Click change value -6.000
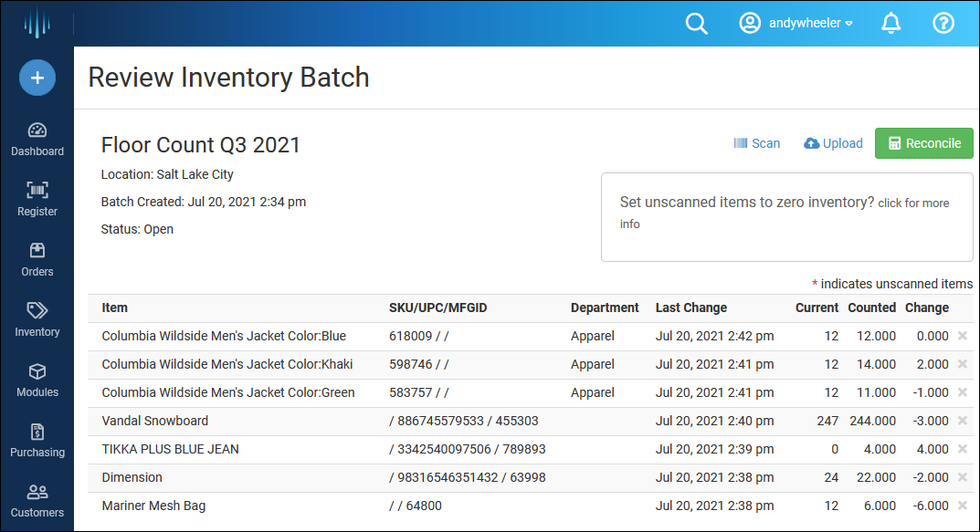Image resolution: width=980 pixels, height=532 pixels. tap(931, 506)
